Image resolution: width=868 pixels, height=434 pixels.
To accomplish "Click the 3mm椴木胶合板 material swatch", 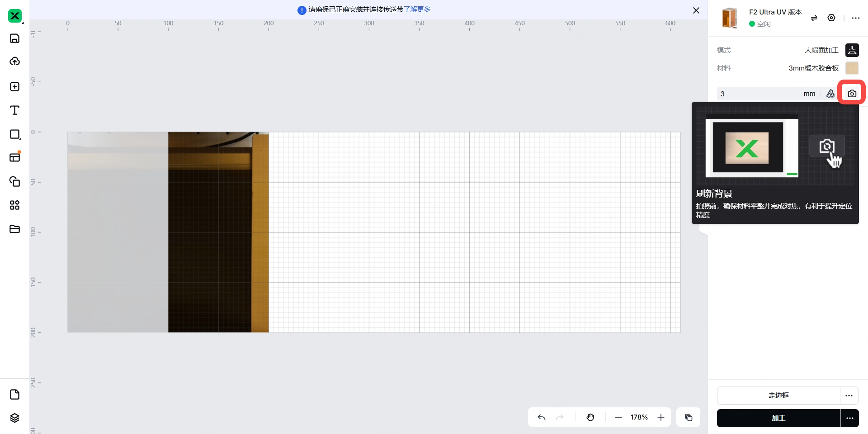I will (852, 68).
